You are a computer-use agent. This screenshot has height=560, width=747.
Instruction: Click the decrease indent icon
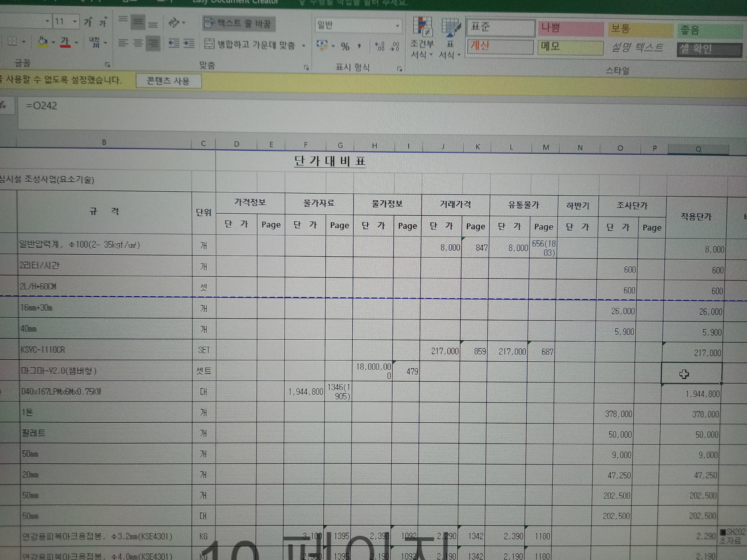coord(174,44)
